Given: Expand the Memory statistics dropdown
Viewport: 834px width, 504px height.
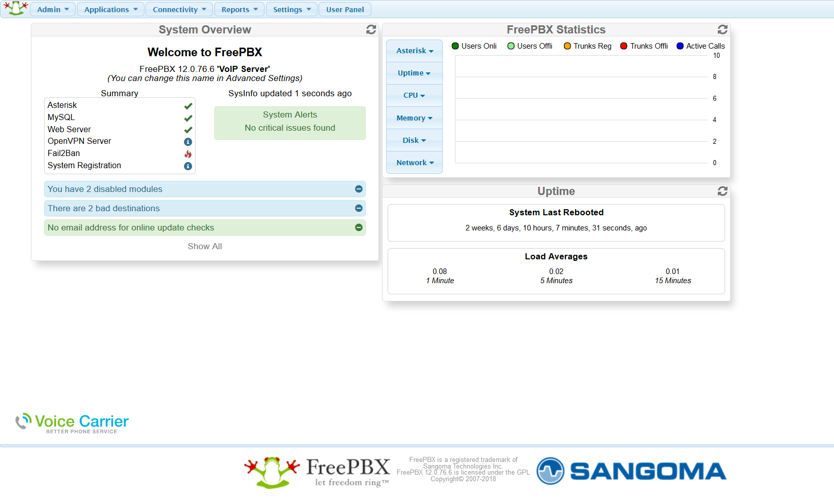Looking at the screenshot, I should (x=414, y=118).
